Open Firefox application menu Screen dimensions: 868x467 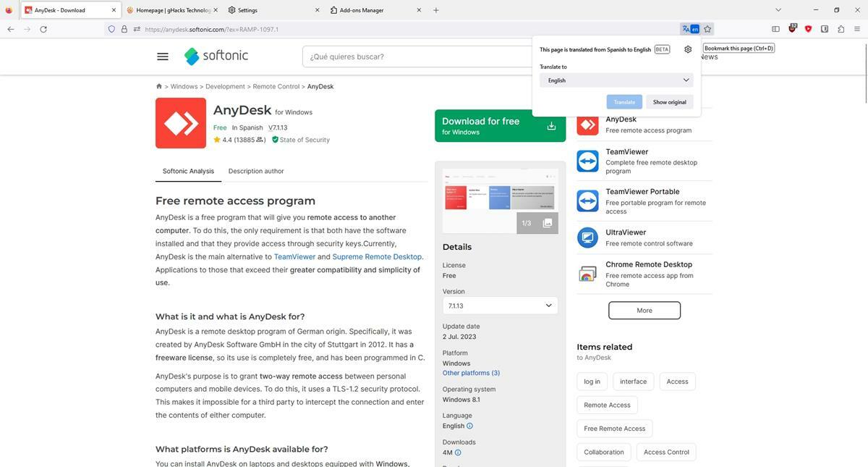coord(857,29)
